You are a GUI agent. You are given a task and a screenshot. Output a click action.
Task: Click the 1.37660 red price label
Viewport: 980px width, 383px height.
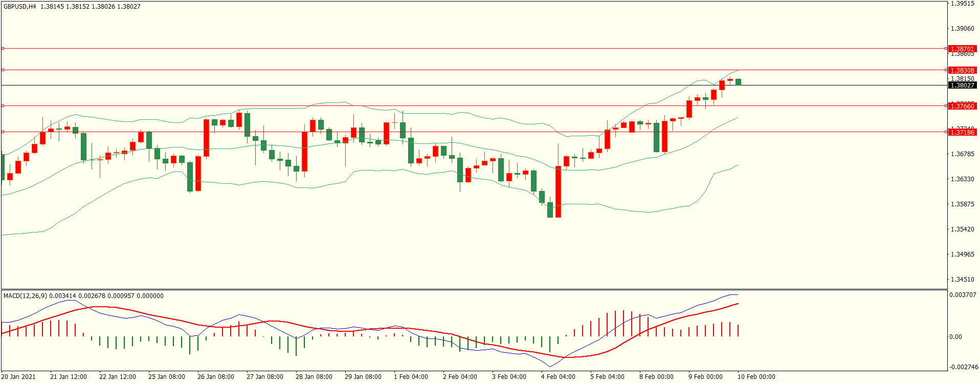[962, 106]
